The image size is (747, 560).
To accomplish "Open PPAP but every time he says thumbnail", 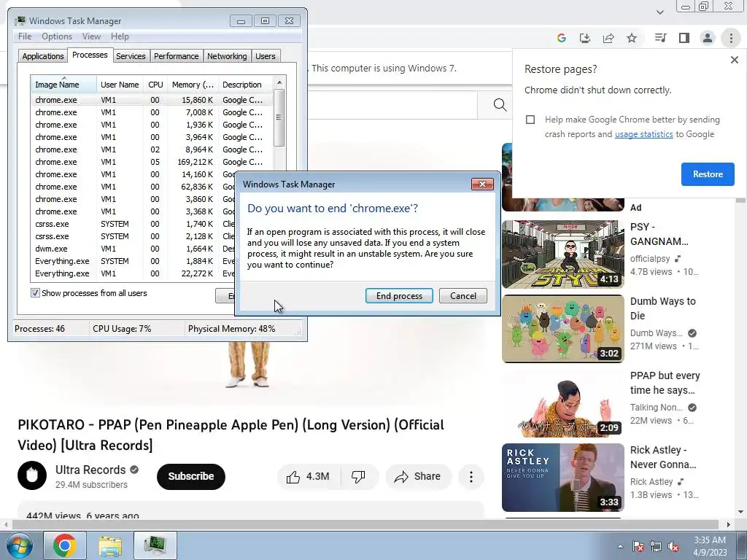I will coord(562,402).
